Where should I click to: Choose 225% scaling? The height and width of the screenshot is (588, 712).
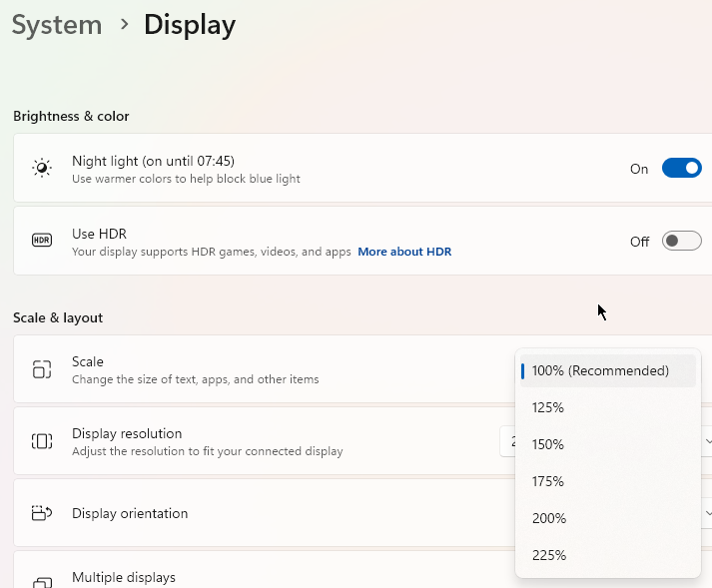pos(548,555)
